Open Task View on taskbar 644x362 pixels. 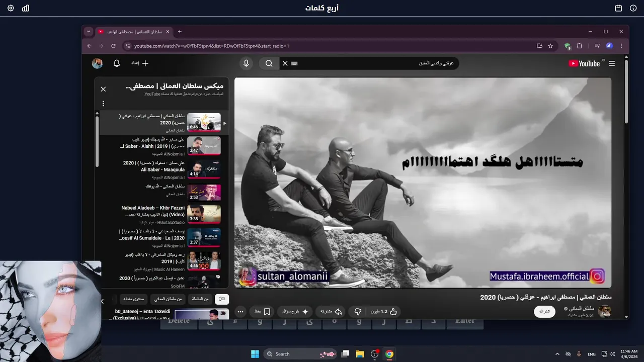click(345, 354)
